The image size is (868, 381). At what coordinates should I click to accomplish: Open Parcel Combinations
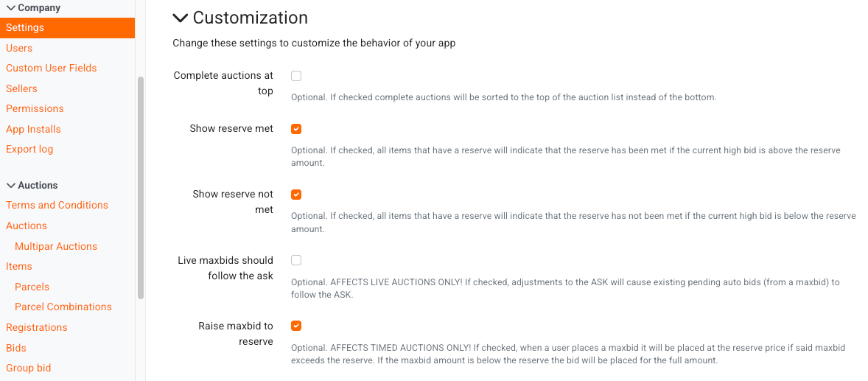point(63,307)
